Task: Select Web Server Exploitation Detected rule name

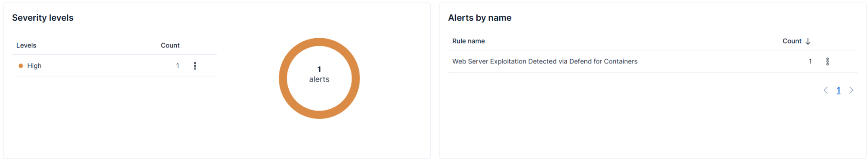Action: [545, 62]
